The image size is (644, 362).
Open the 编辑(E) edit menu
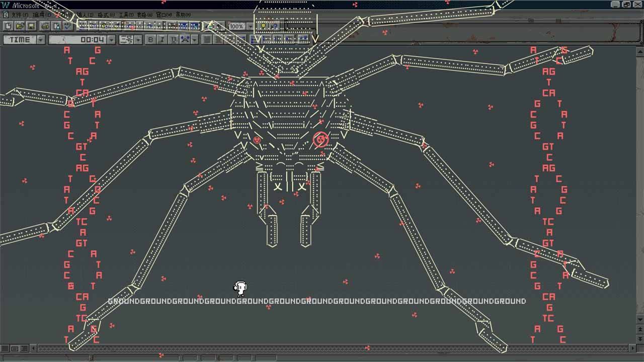pos(42,15)
